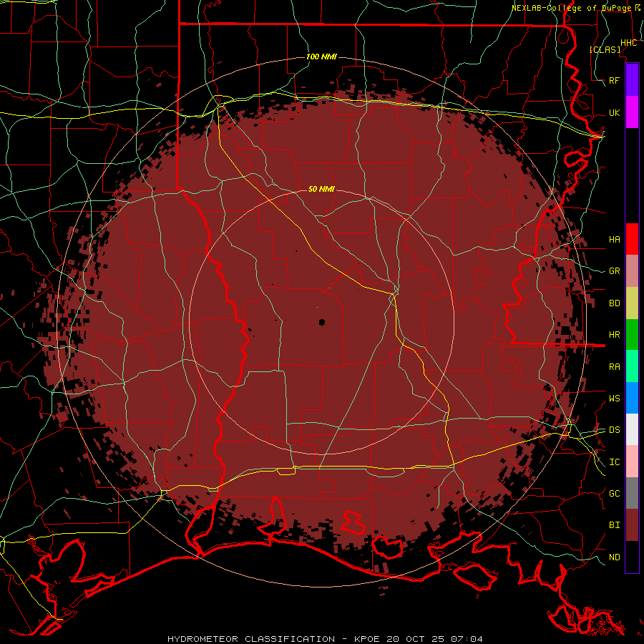Click the RF purple legend color swatch
Screen dimensions: 644x644
click(x=632, y=80)
